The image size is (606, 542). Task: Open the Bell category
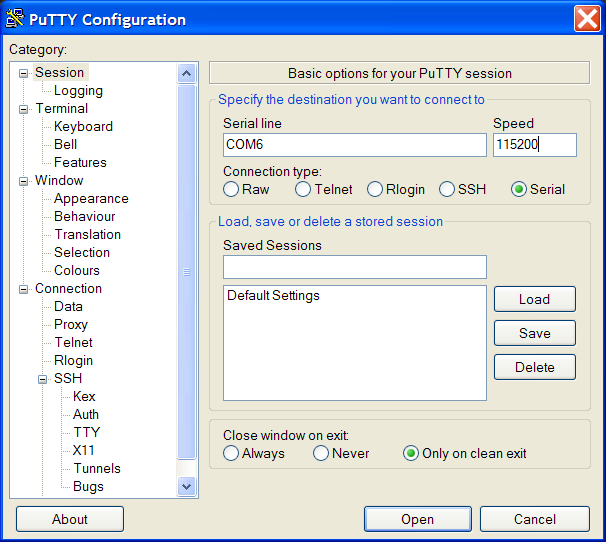[66, 144]
